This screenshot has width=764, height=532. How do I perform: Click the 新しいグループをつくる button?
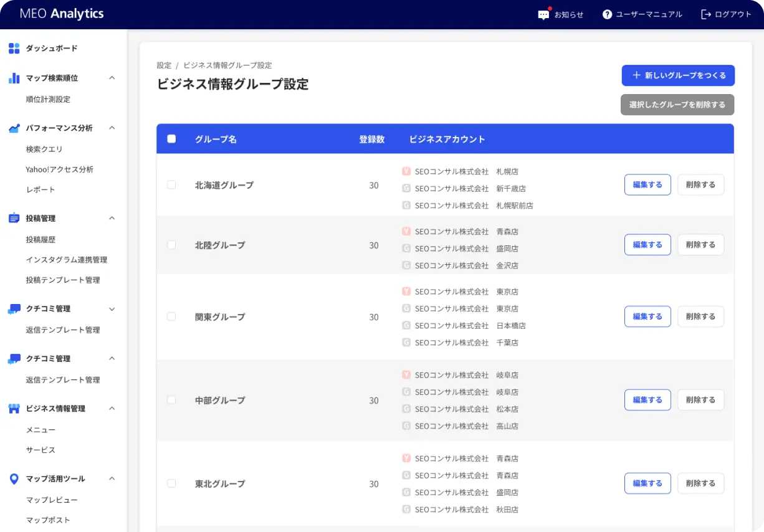(677, 75)
